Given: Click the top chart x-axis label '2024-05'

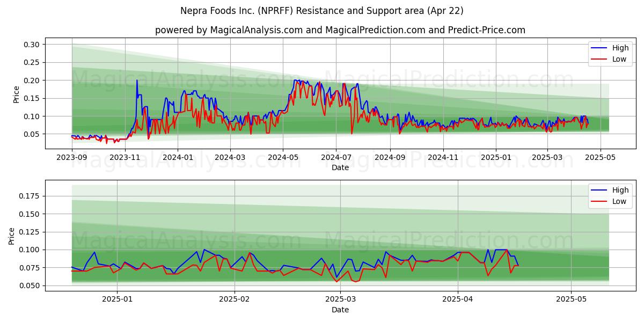Looking at the screenshot, I should [x=283, y=157].
